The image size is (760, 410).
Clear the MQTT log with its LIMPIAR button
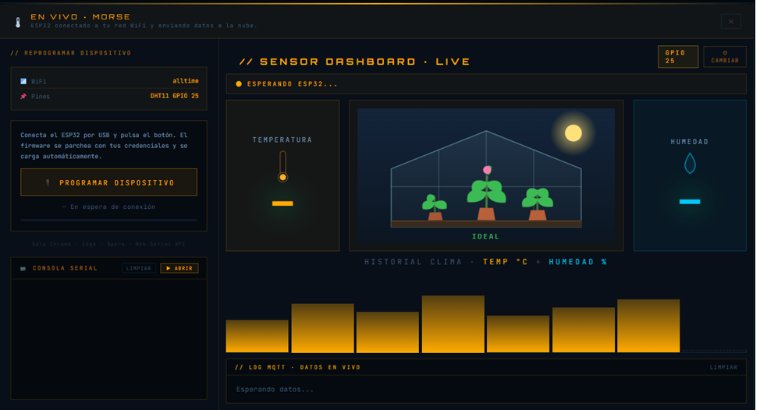[724, 367]
